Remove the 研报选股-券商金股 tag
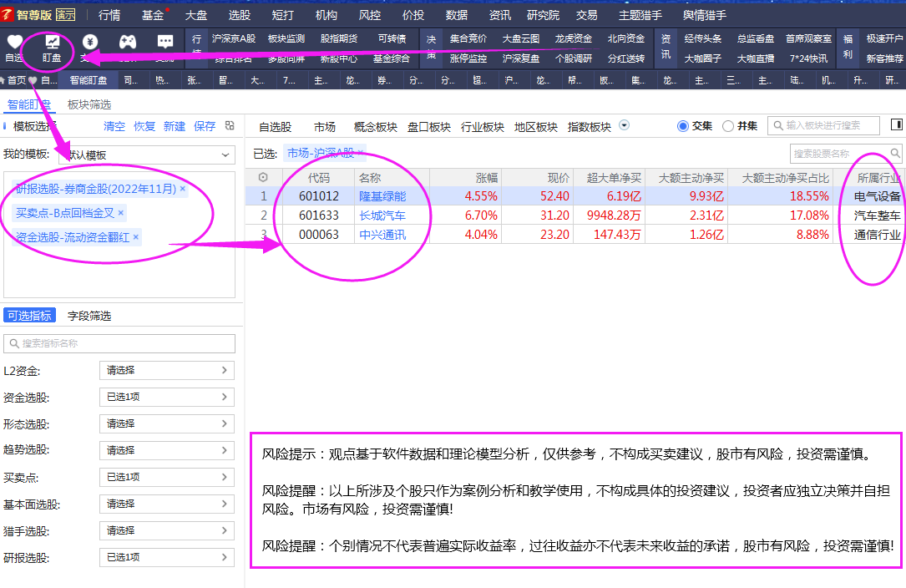The width and height of the screenshot is (906, 588). [183, 189]
